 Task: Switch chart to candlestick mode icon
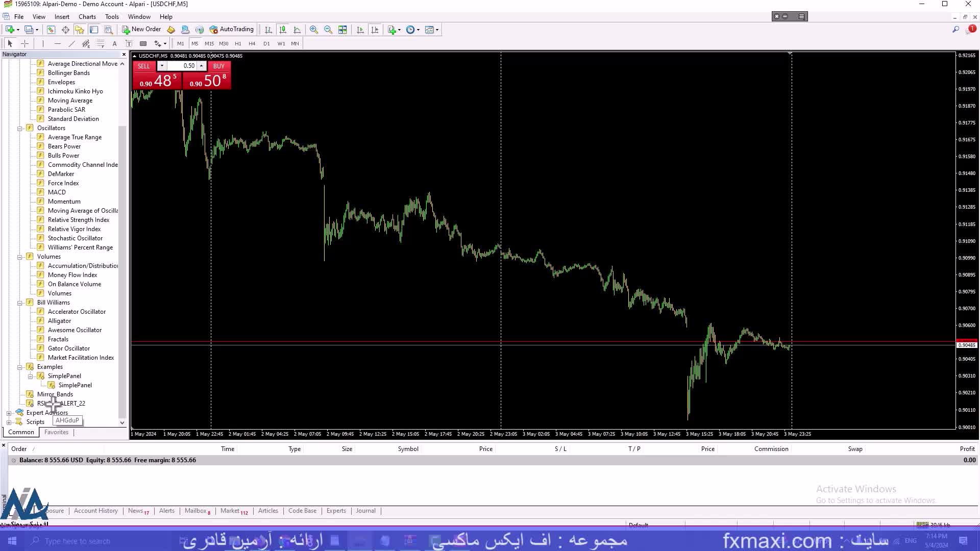point(283,30)
